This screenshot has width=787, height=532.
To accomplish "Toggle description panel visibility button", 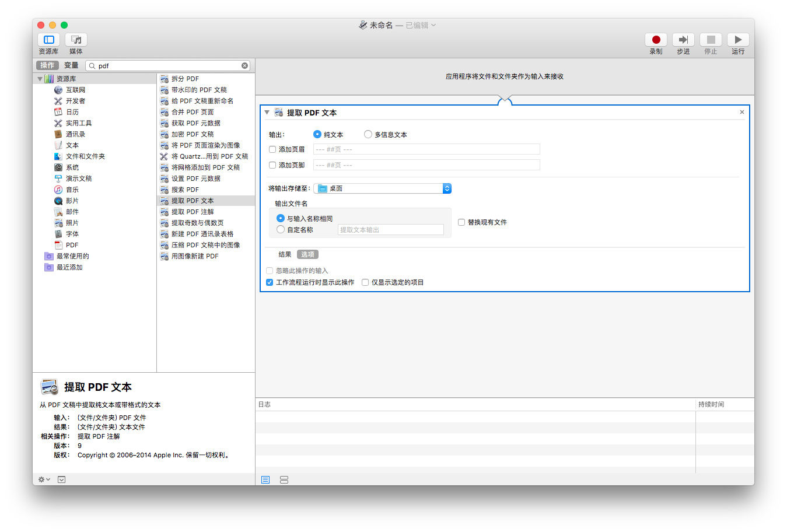I will 61,480.
